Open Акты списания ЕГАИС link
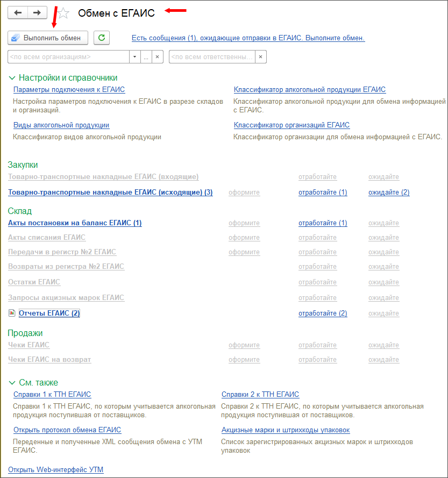The height and width of the screenshot is (478, 448). [47, 238]
